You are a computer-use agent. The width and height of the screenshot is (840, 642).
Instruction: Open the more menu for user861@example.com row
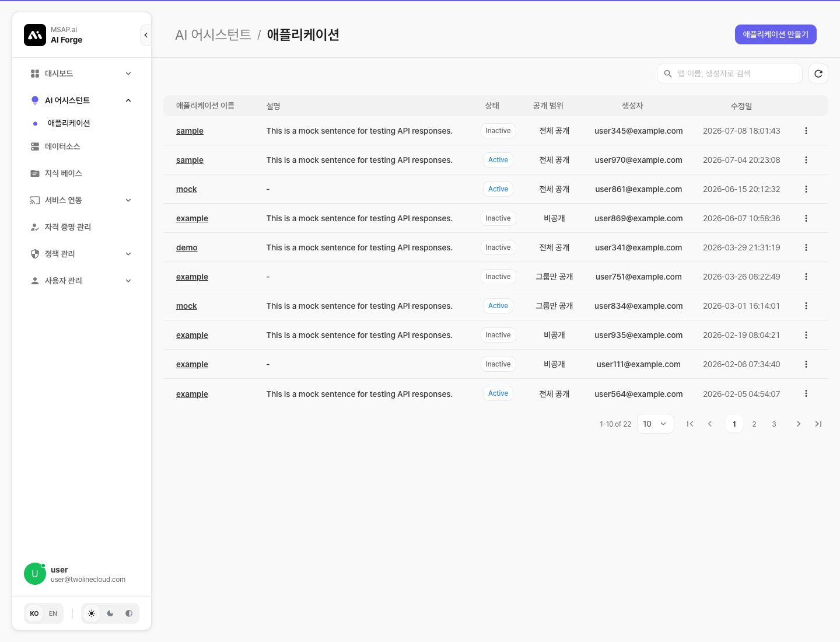(806, 189)
